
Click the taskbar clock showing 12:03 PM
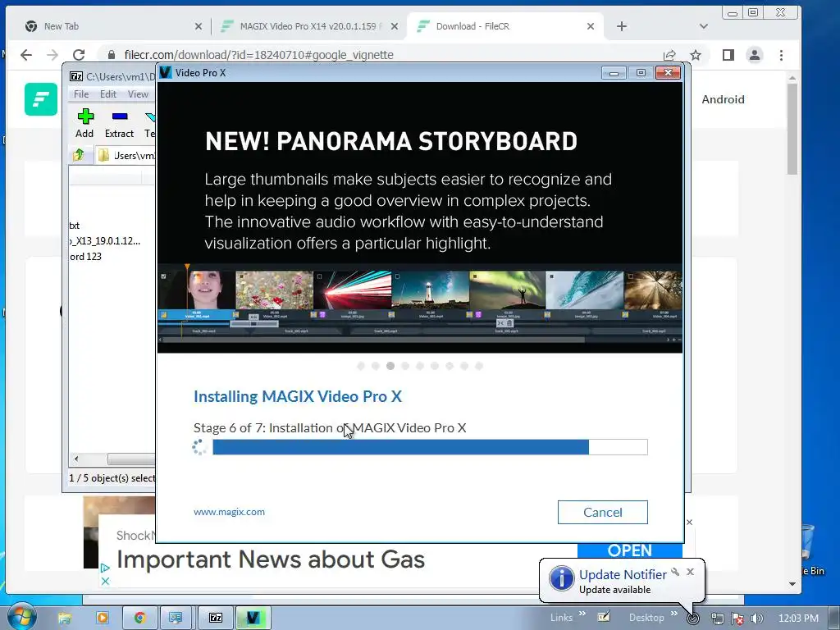798,619
